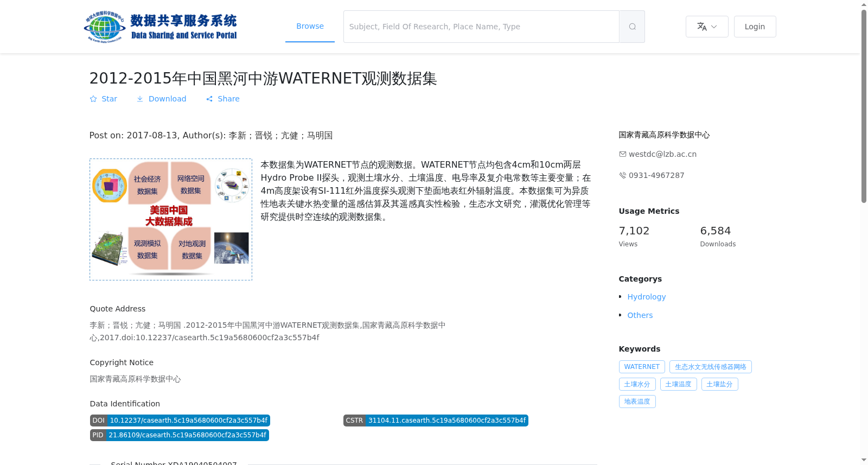
Task: Click the CSTR identifier badge
Action: click(x=436, y=421)
